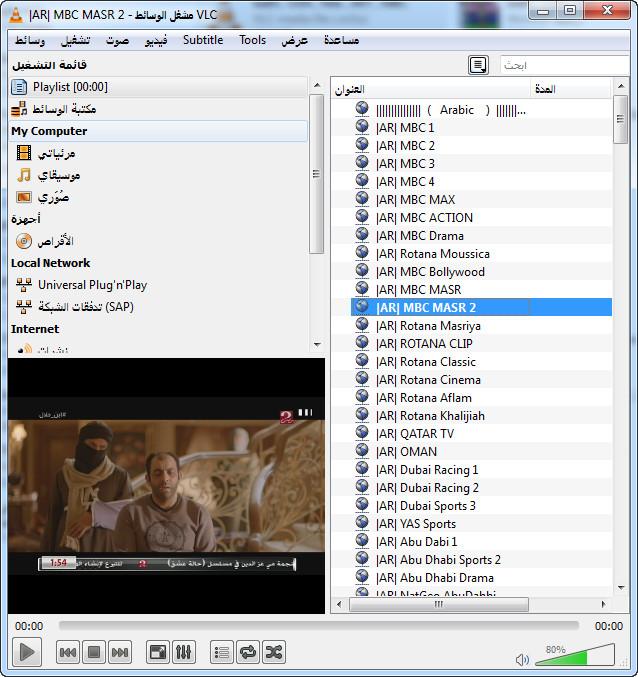Open the مساعدة (Help) menu
638x677 pixels.
pos(341,40)
